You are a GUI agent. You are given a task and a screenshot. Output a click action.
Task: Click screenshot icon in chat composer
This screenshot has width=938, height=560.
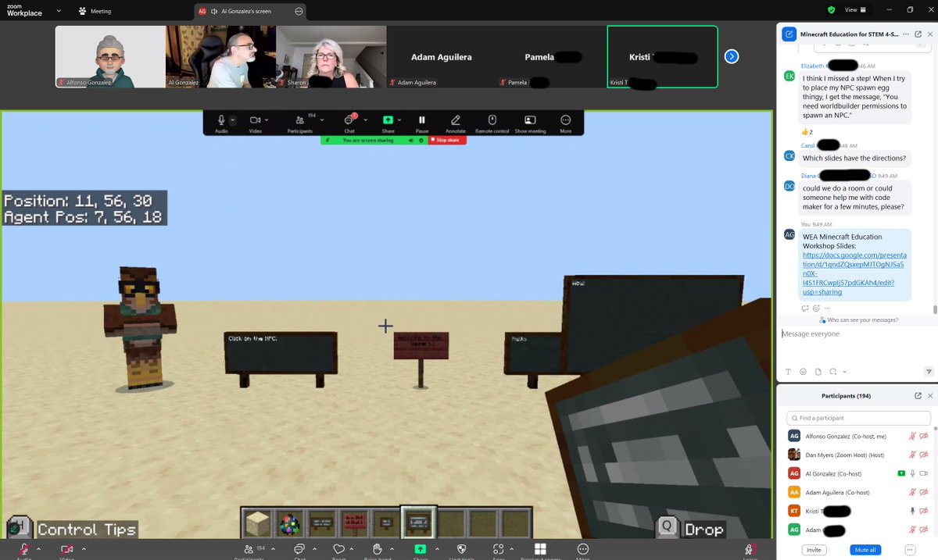(832, 371)
